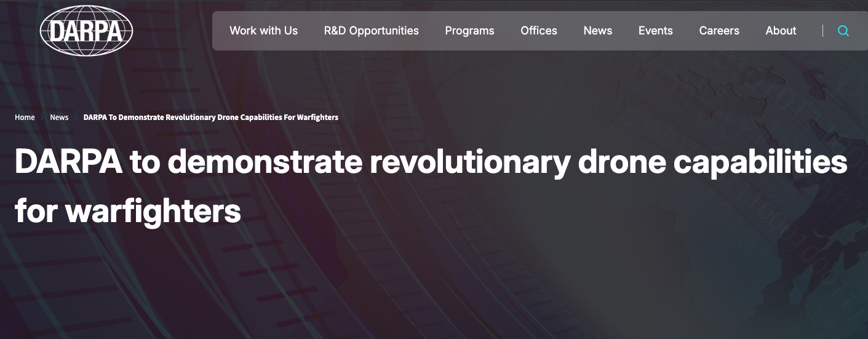Open the Work with Us menu
The height and width of the screenshot is (339, 868).
263,31
